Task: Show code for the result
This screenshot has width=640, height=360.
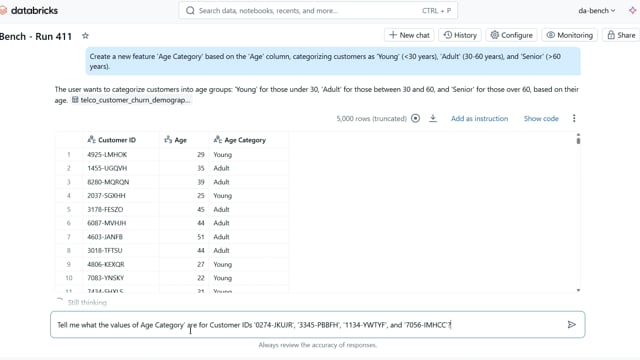Action: (541, 118)
